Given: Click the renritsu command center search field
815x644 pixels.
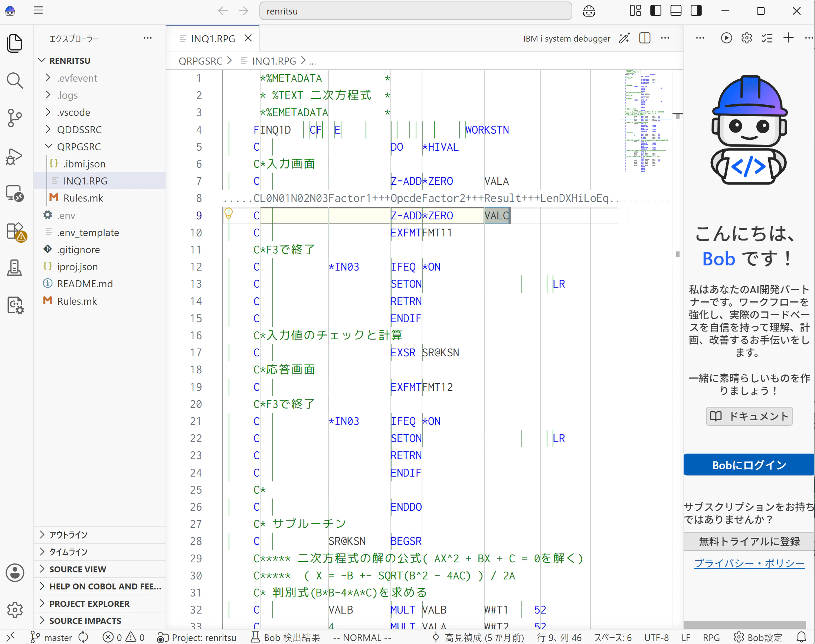Looking at the screenshot, I should coord(415,11).
